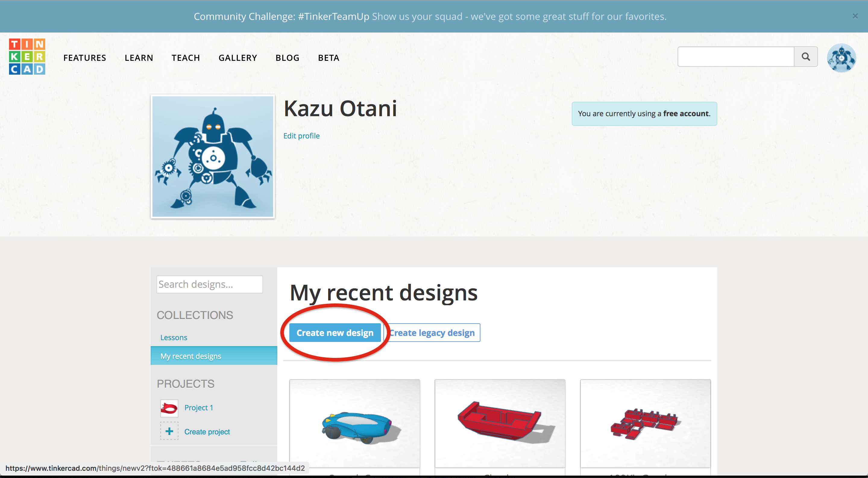
Task: Open the TEACH section
Action: [x=186, y=58]
